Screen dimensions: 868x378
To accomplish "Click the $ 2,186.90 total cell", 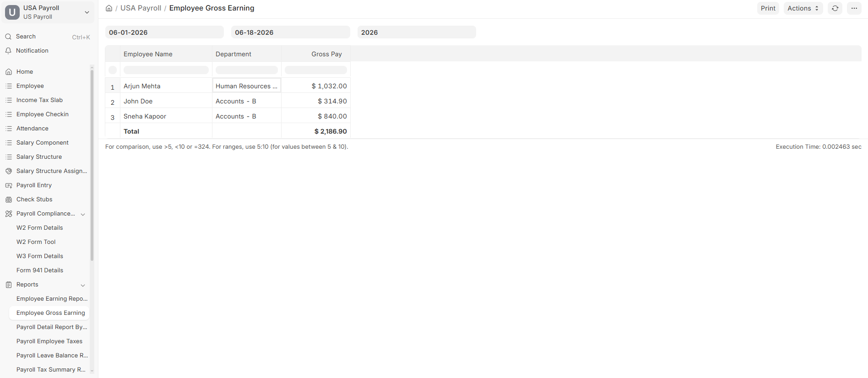I will [x=316, y=131].
